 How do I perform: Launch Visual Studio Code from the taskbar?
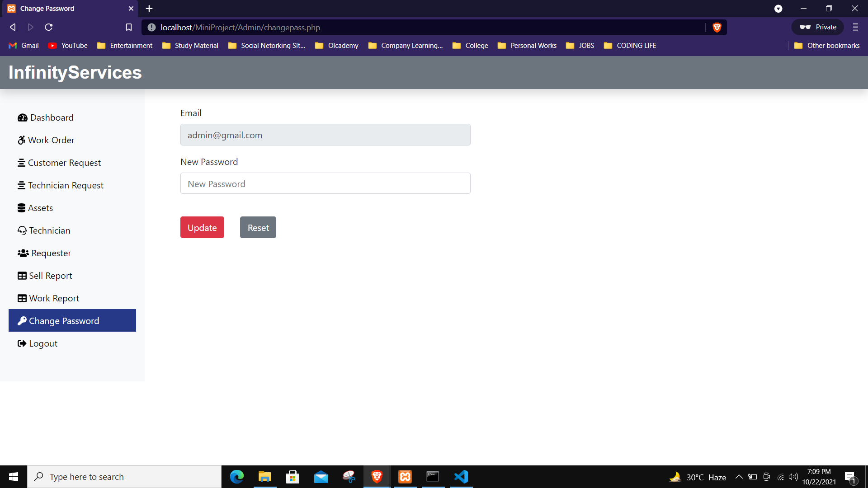(461, 476)
